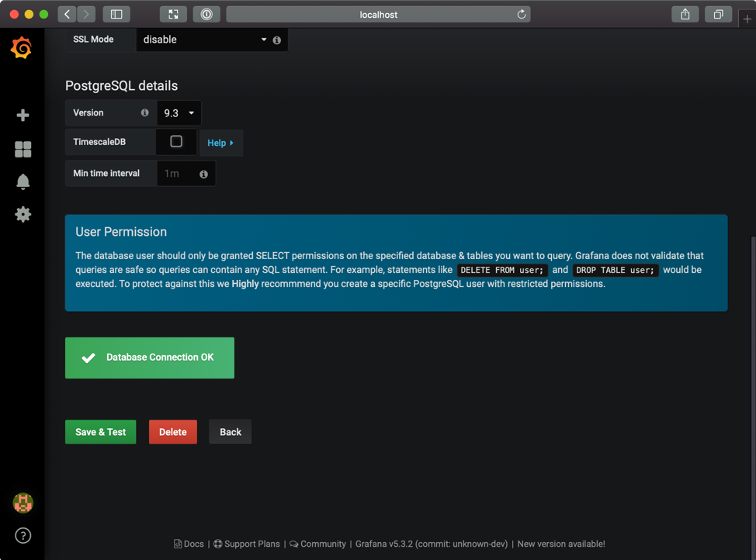Image resolution: width=756 pixels, height=560 pixels.
Task: Click the Grafana v5.3.2 version link
Action: (432, 544)
